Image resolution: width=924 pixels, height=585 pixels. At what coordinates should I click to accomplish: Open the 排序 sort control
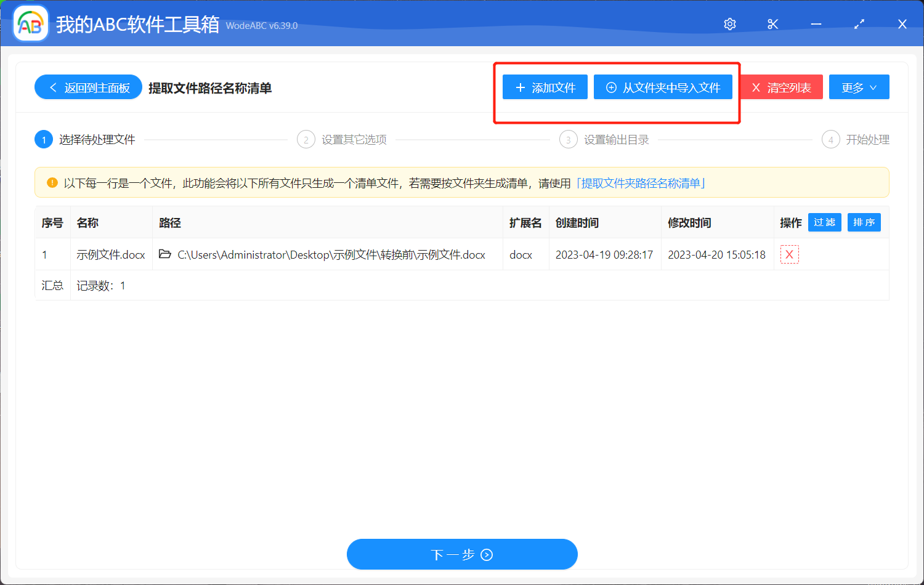click(x=864, y=222)
